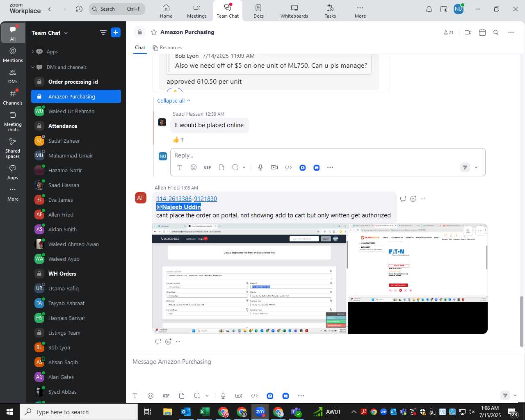Open notifications bell

[x=429, y=9]
